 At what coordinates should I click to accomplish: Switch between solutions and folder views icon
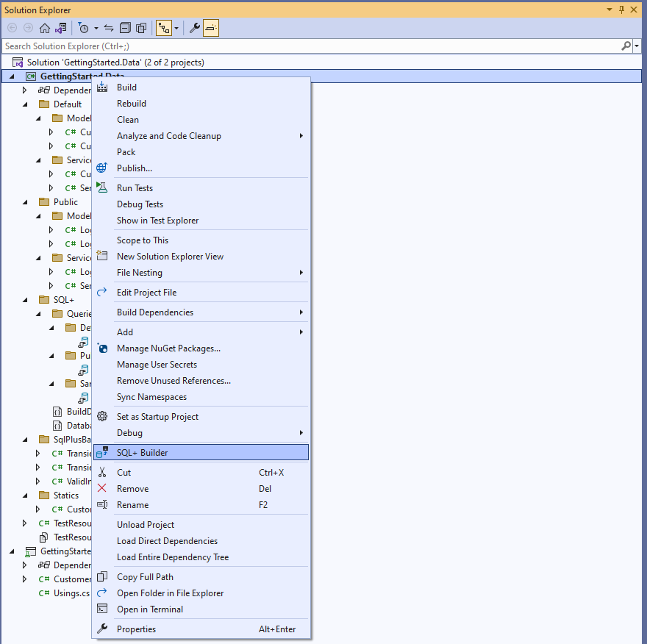pyautogui.click(x=60, y=28)
